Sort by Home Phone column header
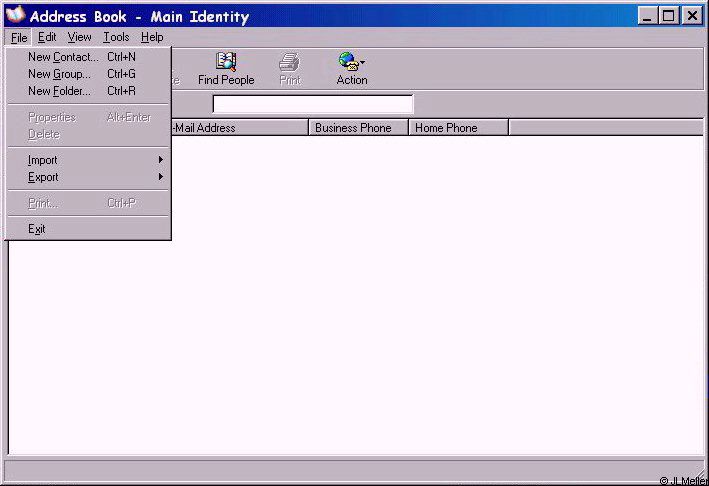 [458, 128]
